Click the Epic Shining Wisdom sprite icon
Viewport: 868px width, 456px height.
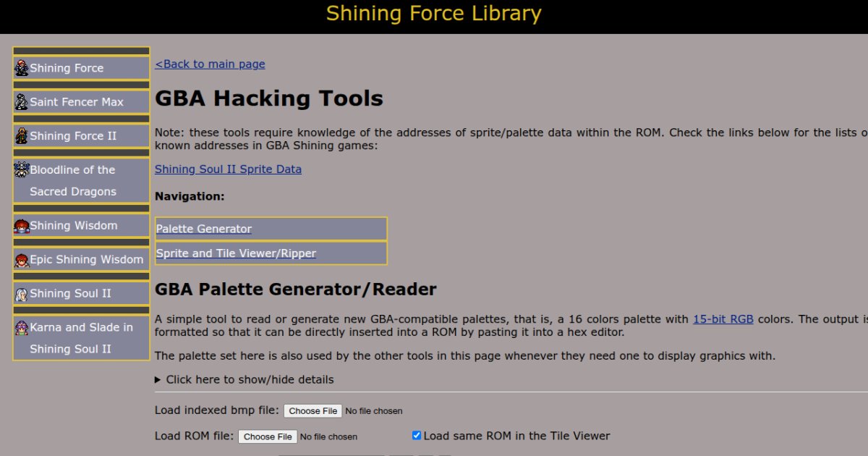click(x=22, y=260)
